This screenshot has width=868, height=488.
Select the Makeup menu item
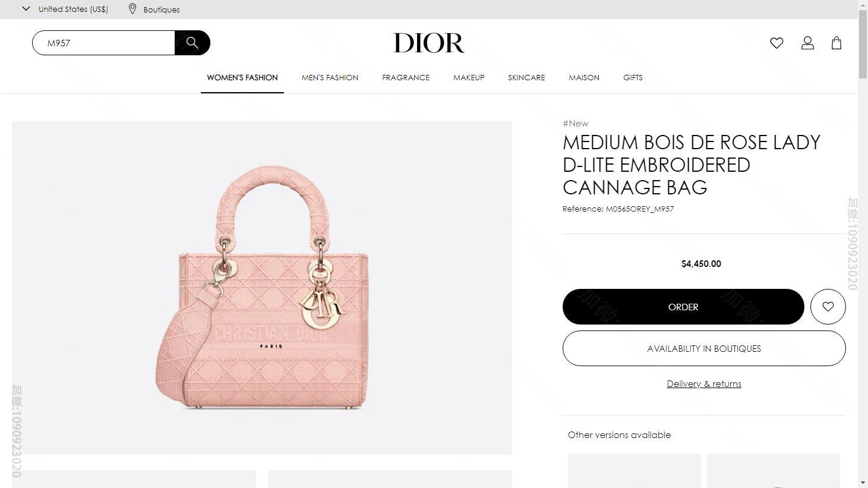tap(469, 77)
